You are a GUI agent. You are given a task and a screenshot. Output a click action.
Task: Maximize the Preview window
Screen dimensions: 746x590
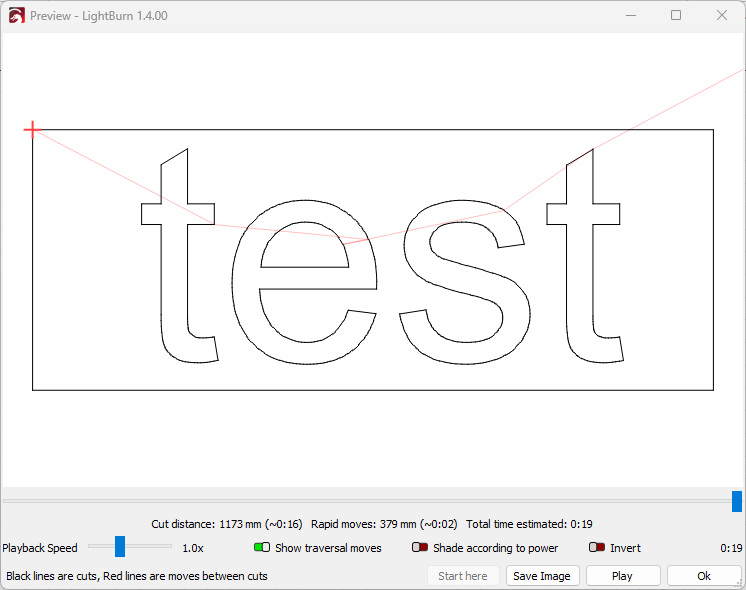(x=676, y=15)
